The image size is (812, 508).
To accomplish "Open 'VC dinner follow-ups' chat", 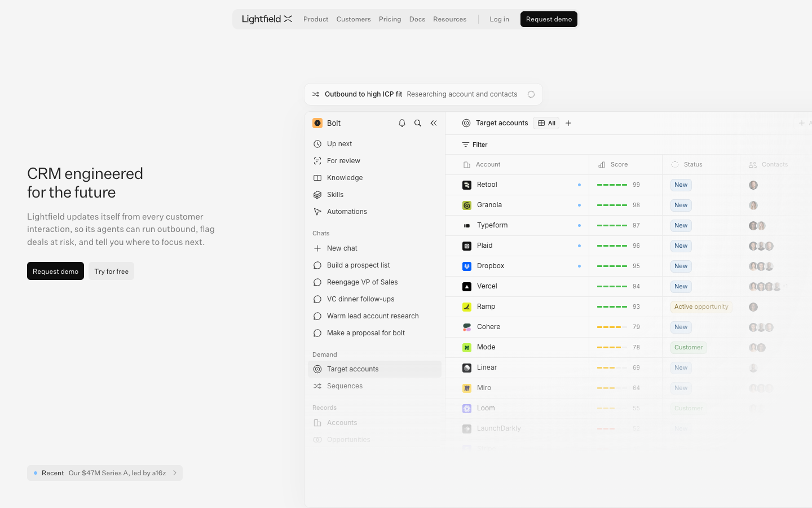I will (x=374, y=299).
